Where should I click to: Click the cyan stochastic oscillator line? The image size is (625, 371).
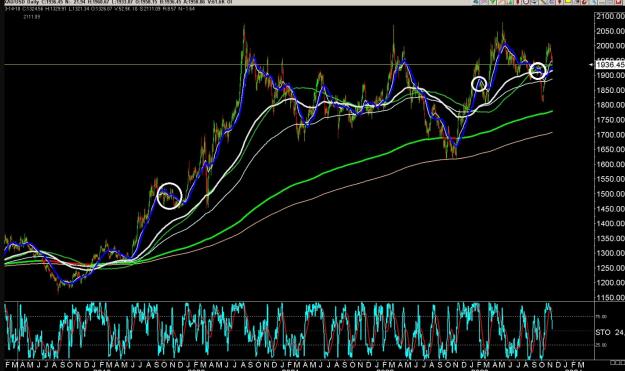tap(279, 331)
